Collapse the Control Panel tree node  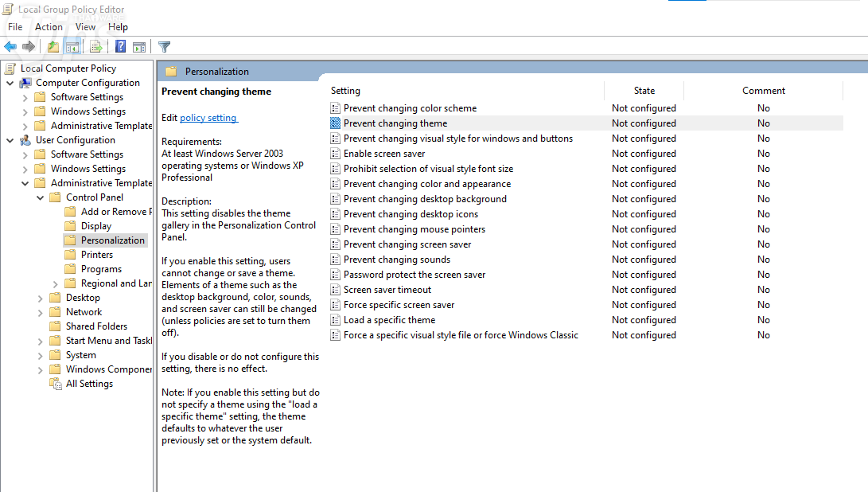tap(41, 197)
